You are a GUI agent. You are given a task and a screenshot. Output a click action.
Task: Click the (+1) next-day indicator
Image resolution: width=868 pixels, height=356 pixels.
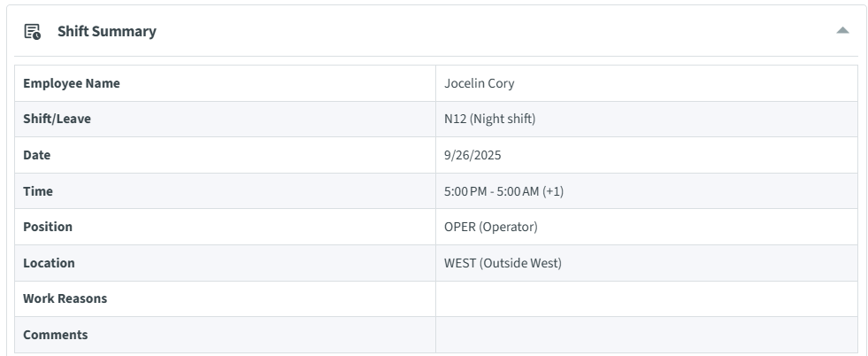[x=553, y=191]
